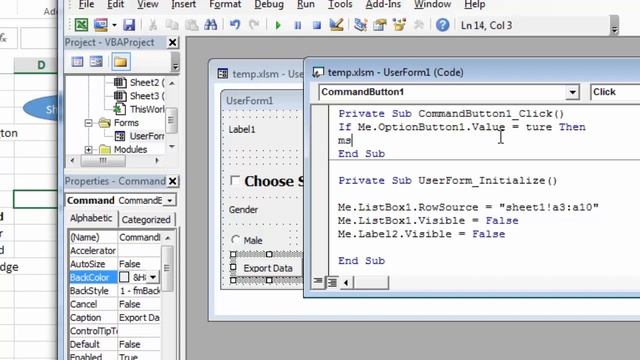Click the Toolbox toolbar icon
The height and width of the screenshot is (360, 640).
point(419,25)
